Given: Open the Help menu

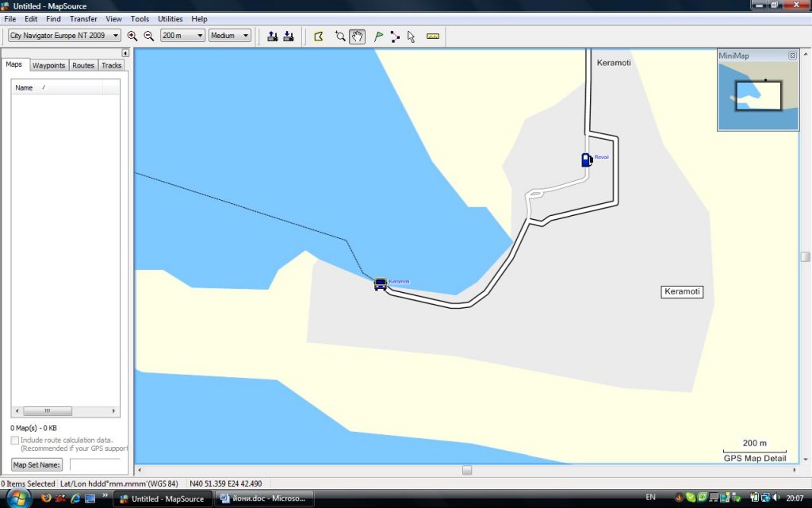Looking at the screenshot, I should coord(199,19).
